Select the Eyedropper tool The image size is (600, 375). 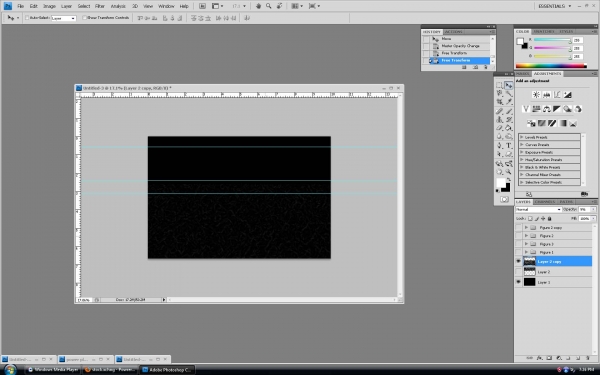click(x=509, y=102)
